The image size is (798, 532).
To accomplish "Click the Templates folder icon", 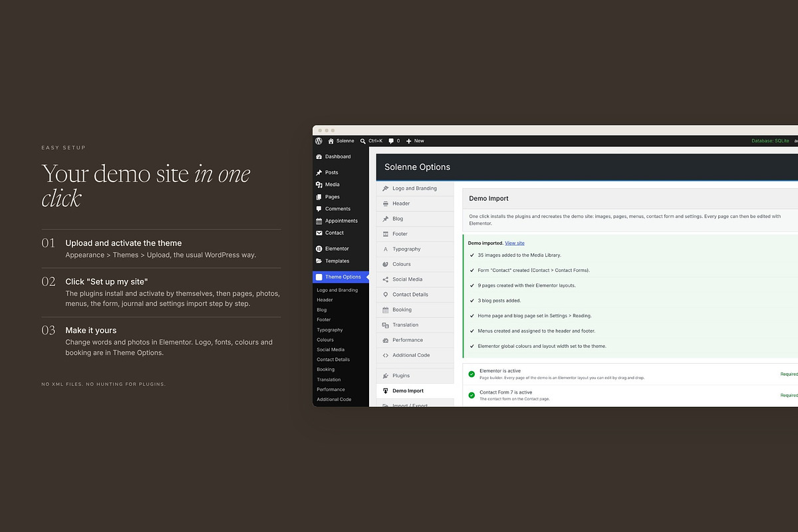I will pyautogui.click(x=319, y=261).
